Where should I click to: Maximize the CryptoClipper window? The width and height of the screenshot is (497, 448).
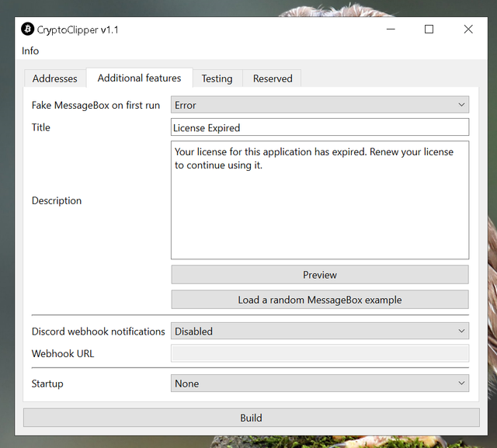[x=429, y=30]
